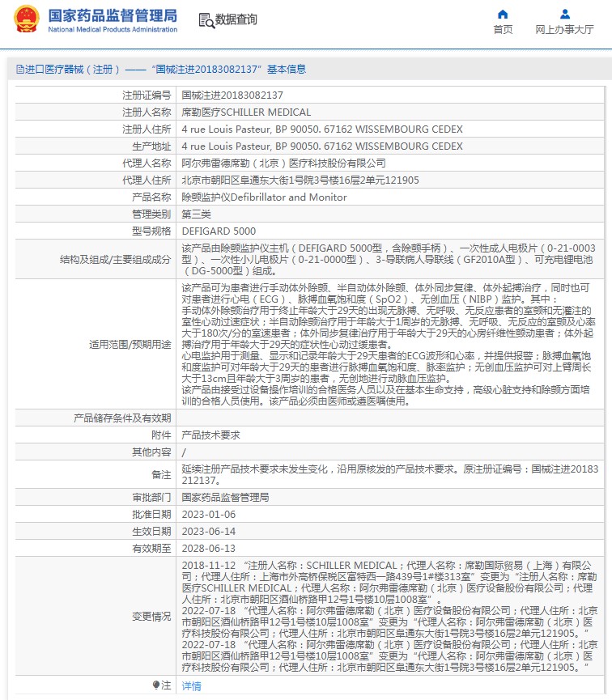The height and width of the screenshot is (700, 612).
Task: Click the 型号规格 row label
Action: pos(151,231)
